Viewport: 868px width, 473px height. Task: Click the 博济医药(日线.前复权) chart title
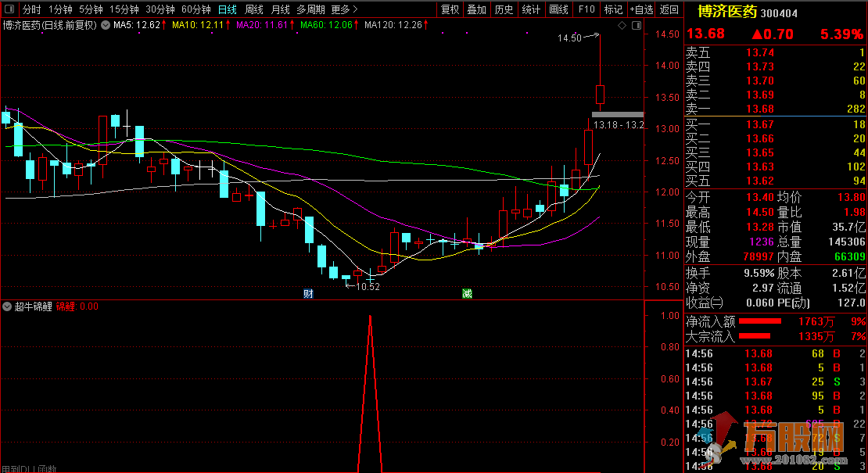click(50, 25)
